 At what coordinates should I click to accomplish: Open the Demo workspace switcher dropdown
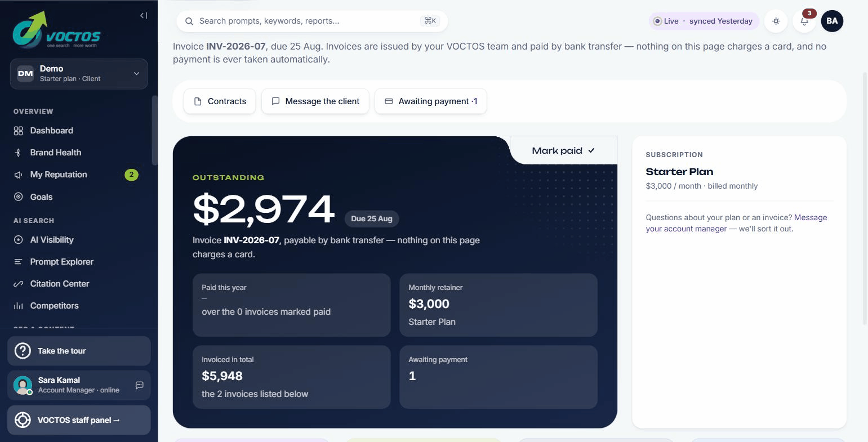click(79, 74)
